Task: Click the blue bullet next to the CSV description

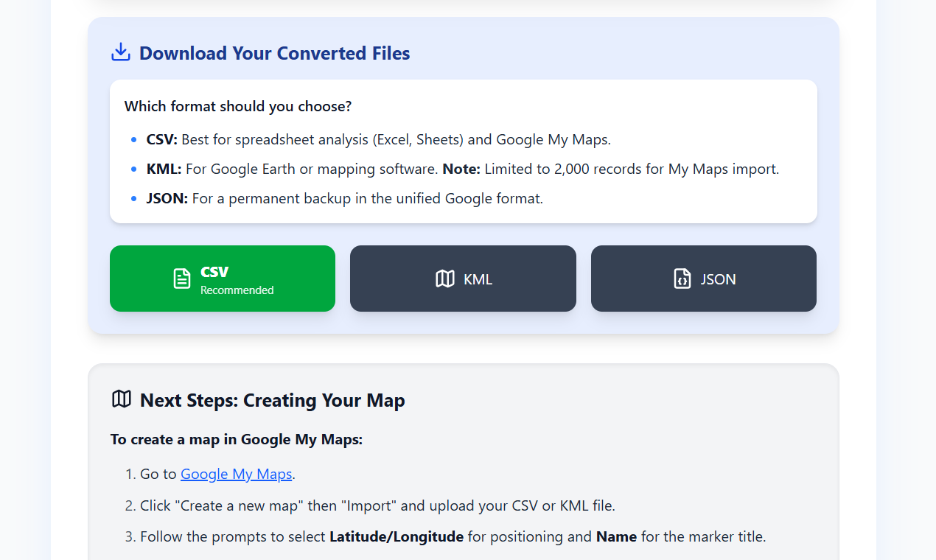Action: tap(133, 139)
